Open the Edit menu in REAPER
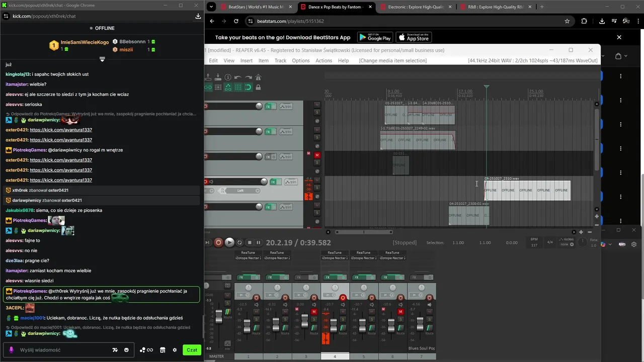The image size is (644, 362). 213,60
